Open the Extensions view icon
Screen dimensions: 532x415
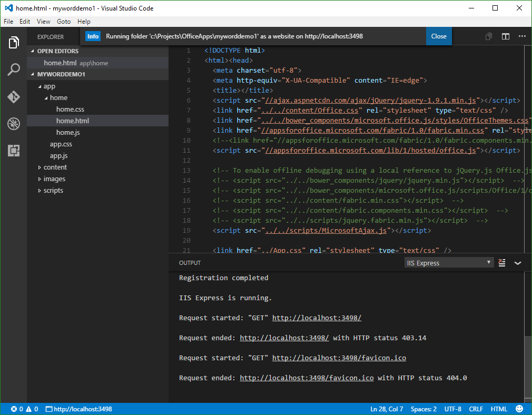point(14,151)
